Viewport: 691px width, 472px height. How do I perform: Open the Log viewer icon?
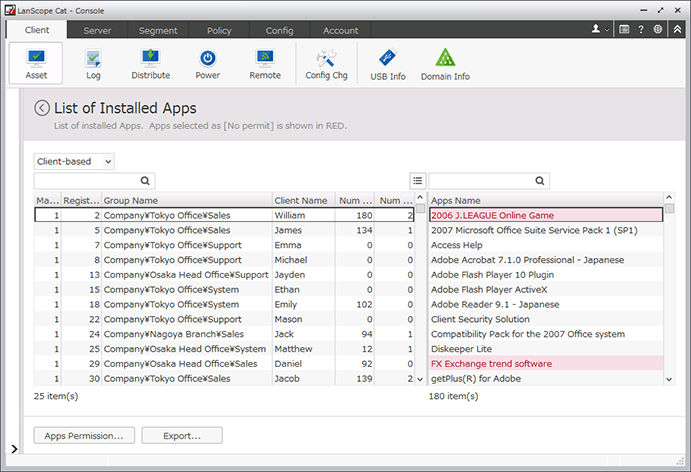coord(93,62)
